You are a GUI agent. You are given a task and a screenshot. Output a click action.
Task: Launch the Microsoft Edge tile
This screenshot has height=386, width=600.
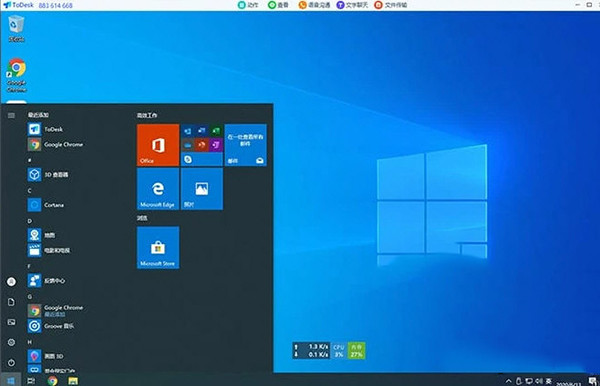coord(158,189)
